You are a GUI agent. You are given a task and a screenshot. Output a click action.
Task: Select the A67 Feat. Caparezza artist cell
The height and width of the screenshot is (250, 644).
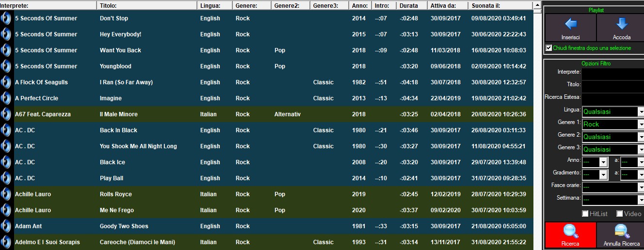43,114
